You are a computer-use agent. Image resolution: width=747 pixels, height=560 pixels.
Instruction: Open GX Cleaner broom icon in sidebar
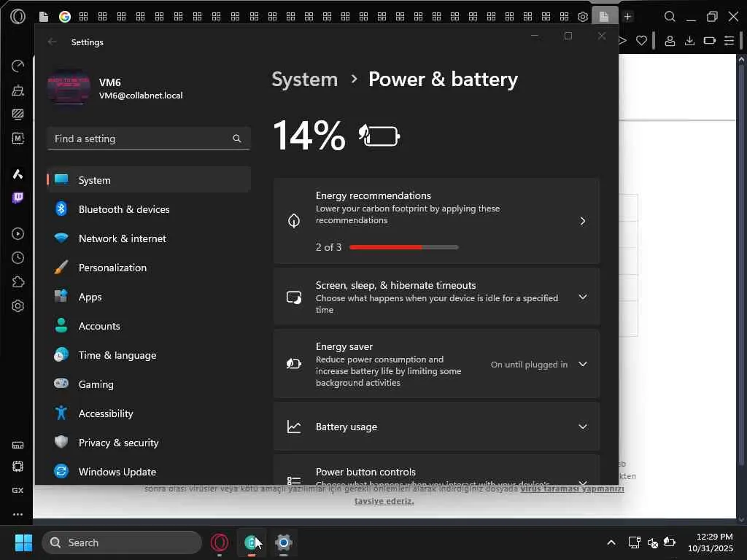(18, 90)
